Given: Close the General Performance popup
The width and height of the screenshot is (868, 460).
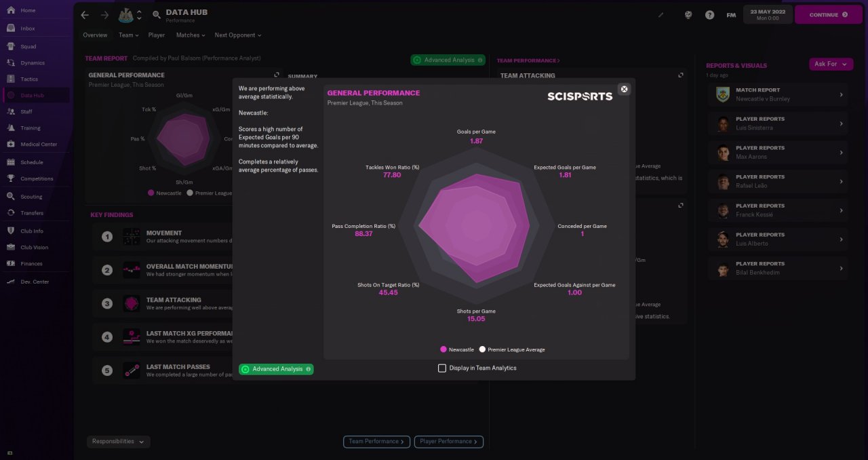Looking at the screenshot, I should tap(624, 89).
